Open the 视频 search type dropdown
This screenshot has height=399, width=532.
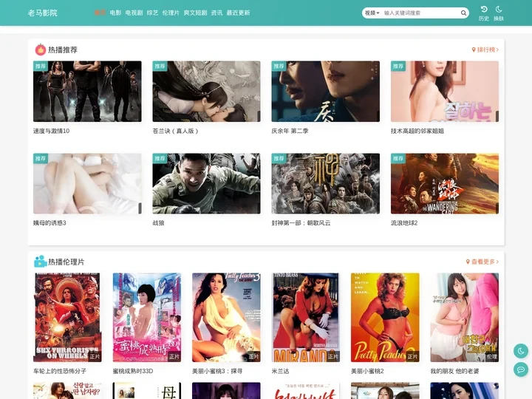(372, 13)
